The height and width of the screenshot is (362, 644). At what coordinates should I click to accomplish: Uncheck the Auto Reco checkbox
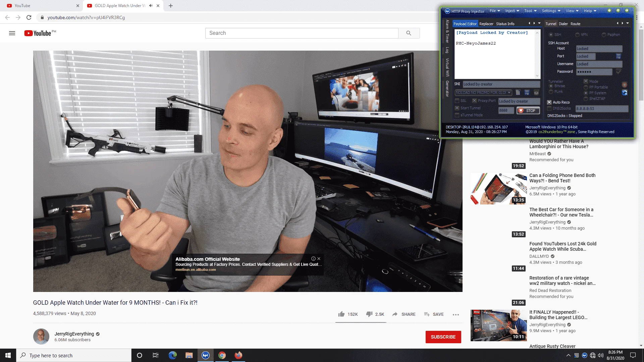coord(549,103)
